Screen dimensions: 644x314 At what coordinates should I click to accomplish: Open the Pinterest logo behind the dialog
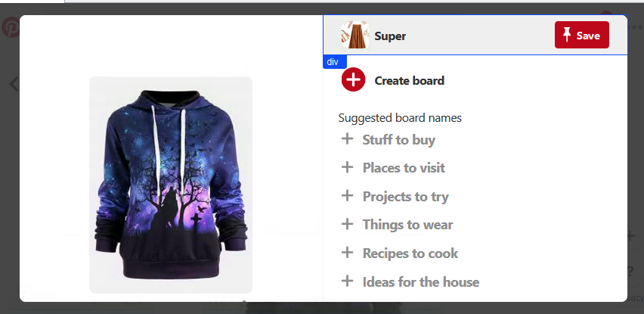click(x=10, y=27)
